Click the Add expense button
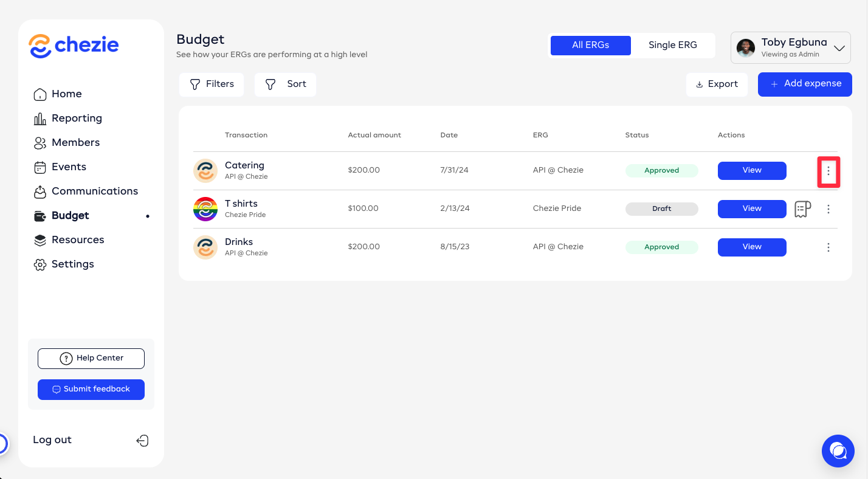The image size is (868, 479). point(805,84)
